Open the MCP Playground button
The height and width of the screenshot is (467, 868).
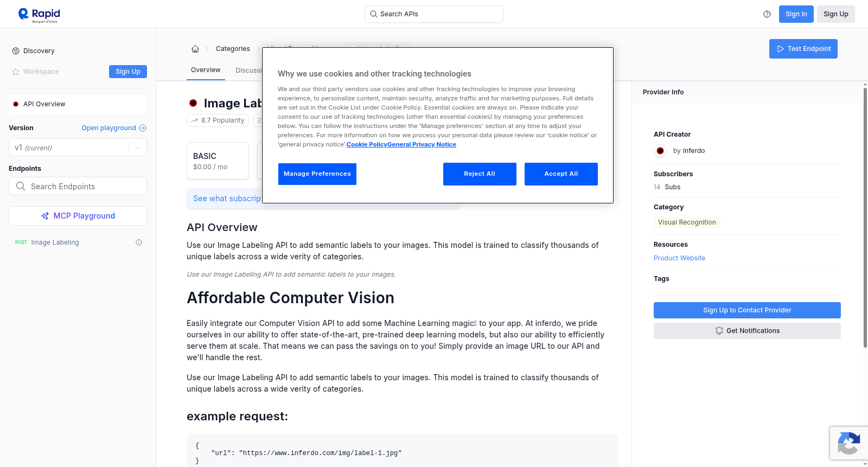(x=78, y=216)
